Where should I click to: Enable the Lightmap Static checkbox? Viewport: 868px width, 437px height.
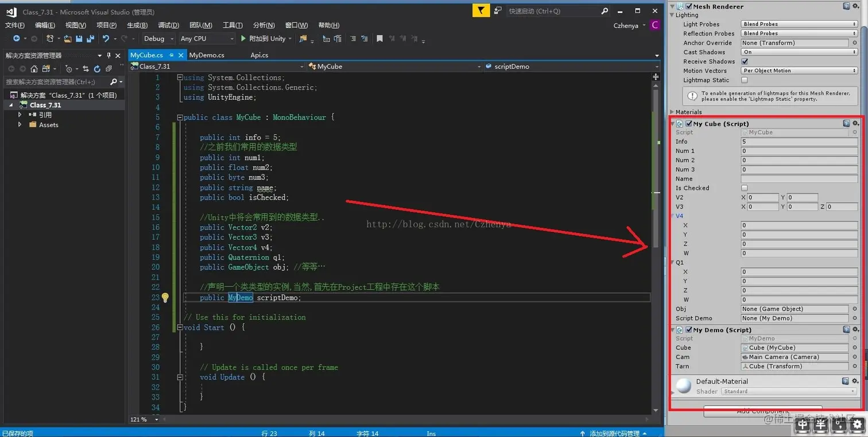[745, 80]
